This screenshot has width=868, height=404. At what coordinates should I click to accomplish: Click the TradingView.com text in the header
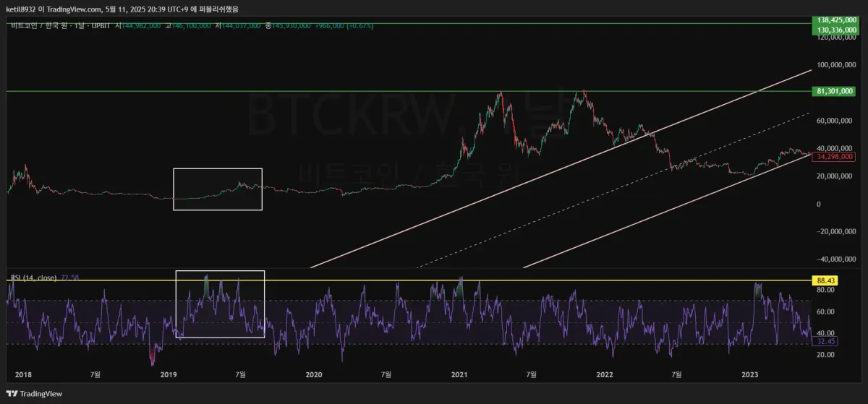[x=75, y=9]
